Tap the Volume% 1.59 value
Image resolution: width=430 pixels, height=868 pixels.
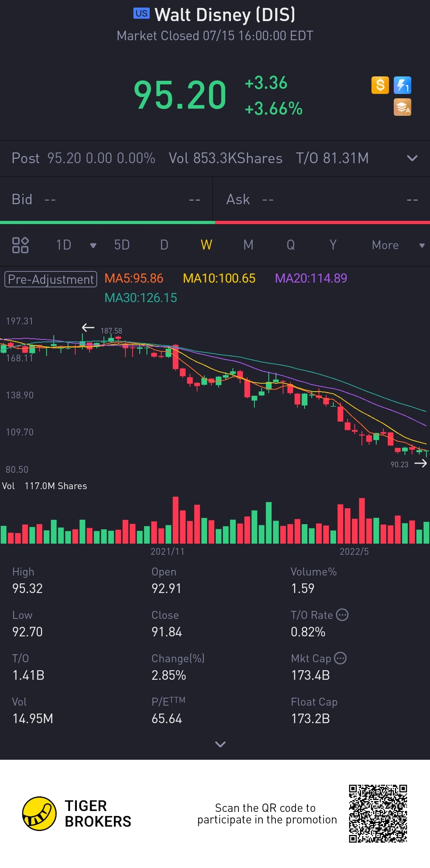(x=303, y=589)
